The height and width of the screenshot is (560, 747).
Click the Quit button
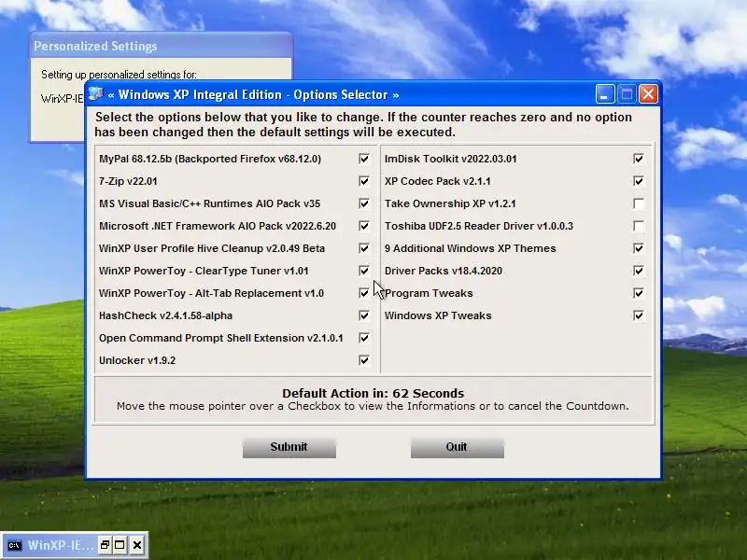point(458,447)
